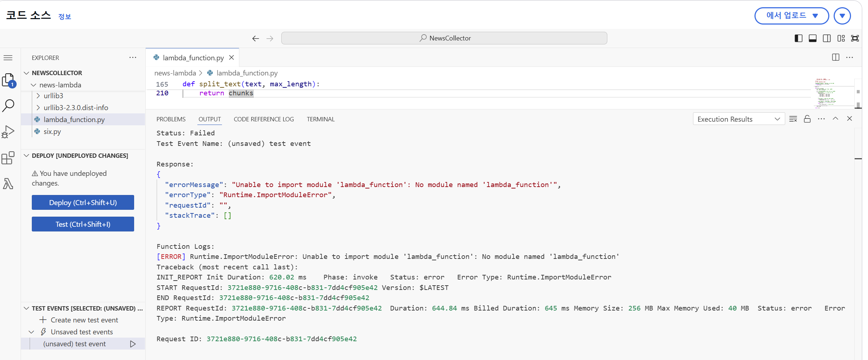868x360 pixels.
Task: Click the NewsCollector command search bar
Action: (444, 38)
